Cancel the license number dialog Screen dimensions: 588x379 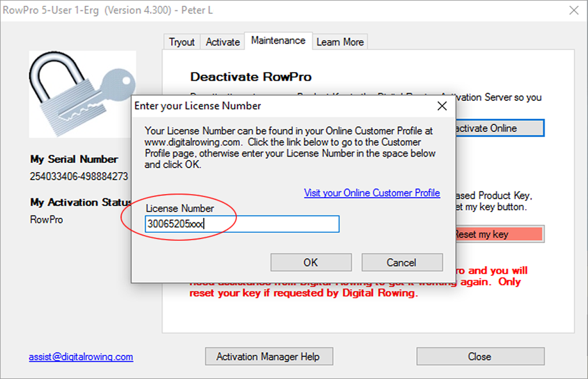(402, 263)
